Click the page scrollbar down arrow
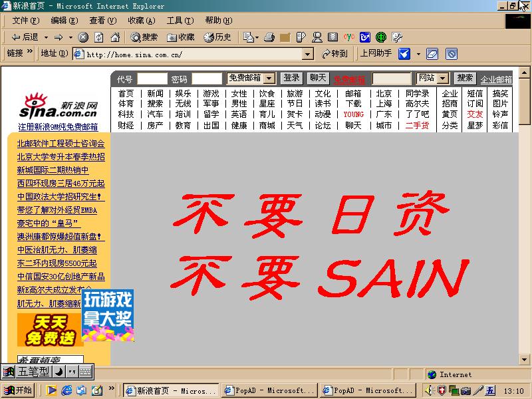The image size is (532, 399). pyautogui.click(x=525, y=359)
